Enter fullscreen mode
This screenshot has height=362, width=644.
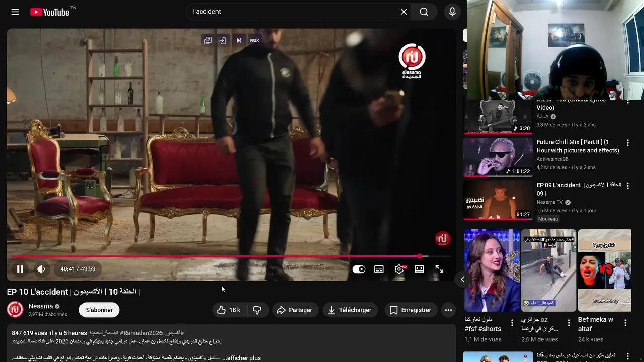[x=439, y=269]
